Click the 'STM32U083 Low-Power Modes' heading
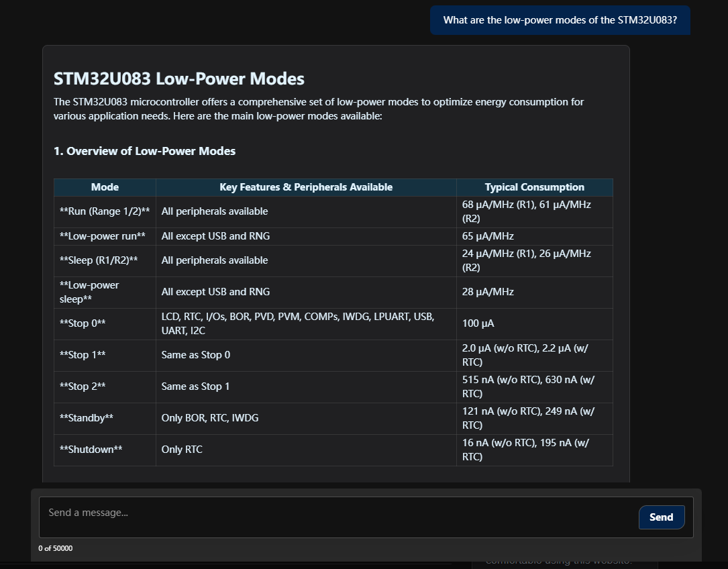The height and width of the screenshot is (569, 728). point(178,79)
